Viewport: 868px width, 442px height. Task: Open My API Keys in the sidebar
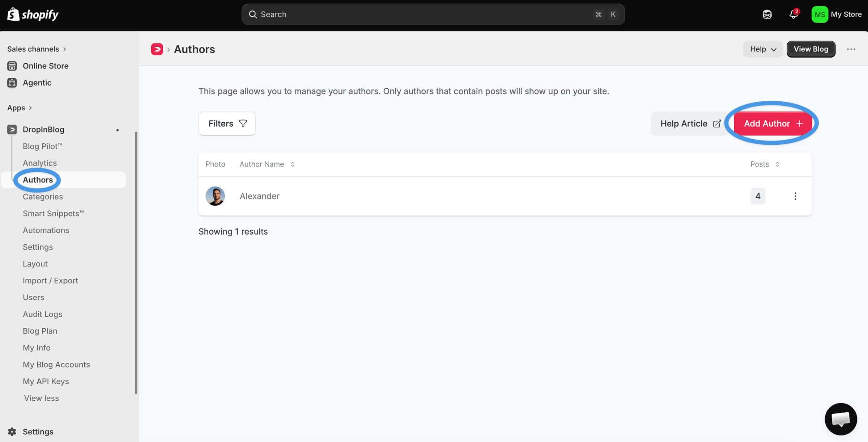coord(46,382)
